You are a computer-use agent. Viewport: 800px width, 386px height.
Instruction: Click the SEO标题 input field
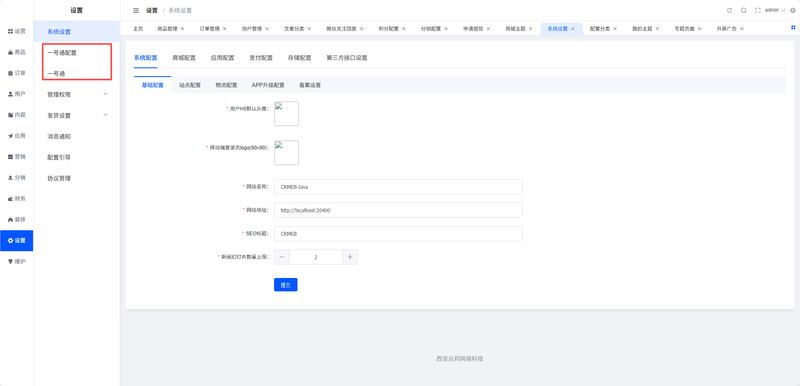pos(398,234)
